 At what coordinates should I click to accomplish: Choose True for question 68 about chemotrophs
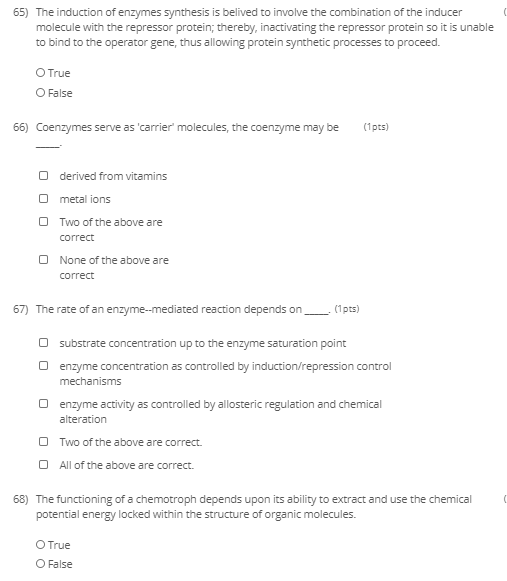(41, 545)
